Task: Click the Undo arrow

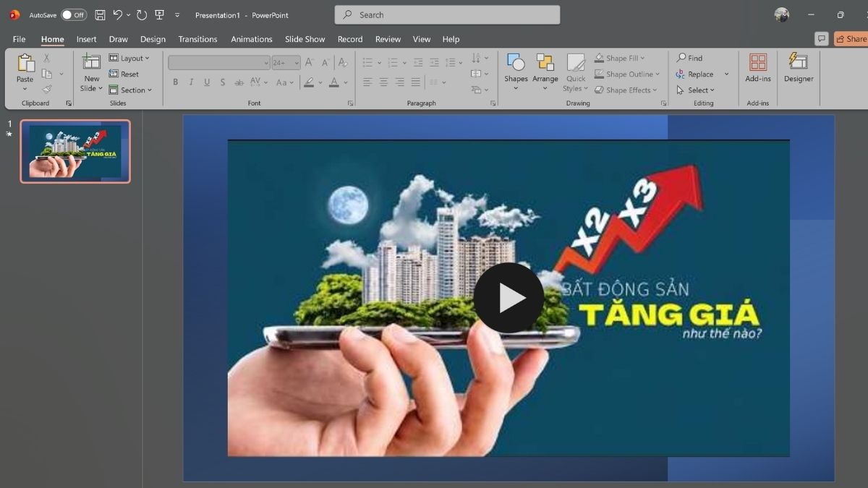Action: click(118, 14)
